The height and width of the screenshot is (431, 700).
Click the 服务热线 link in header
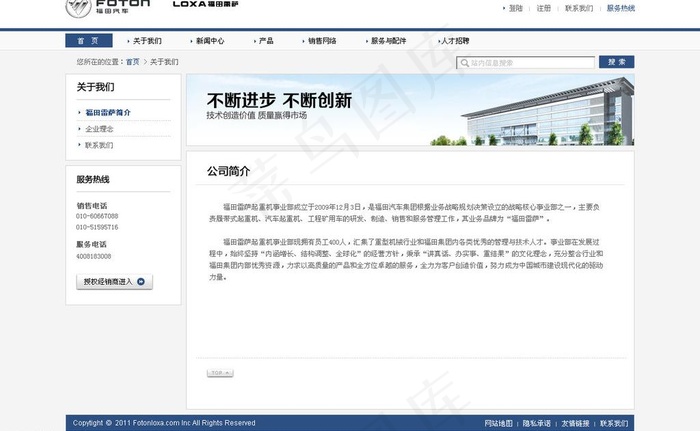point(621,8)
